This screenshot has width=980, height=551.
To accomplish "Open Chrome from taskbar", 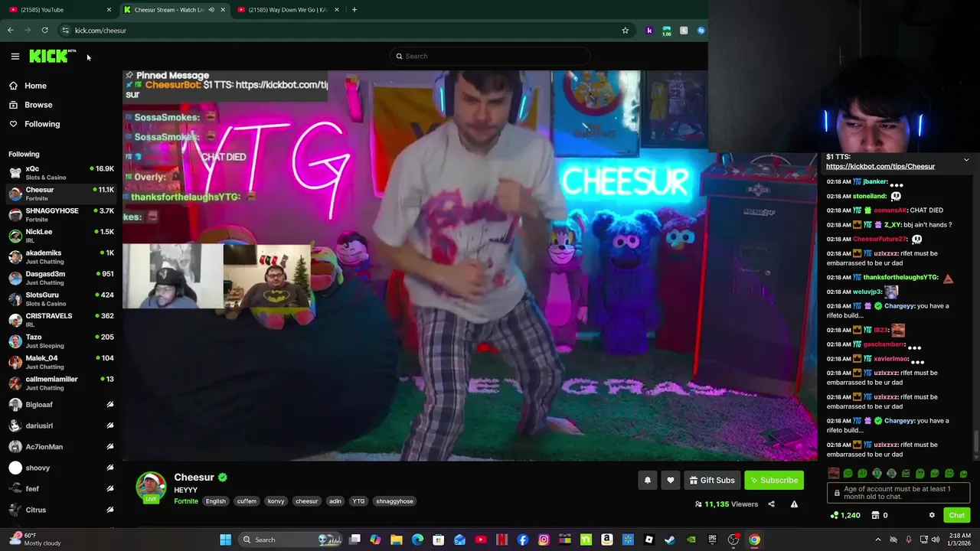I will 754,540.
